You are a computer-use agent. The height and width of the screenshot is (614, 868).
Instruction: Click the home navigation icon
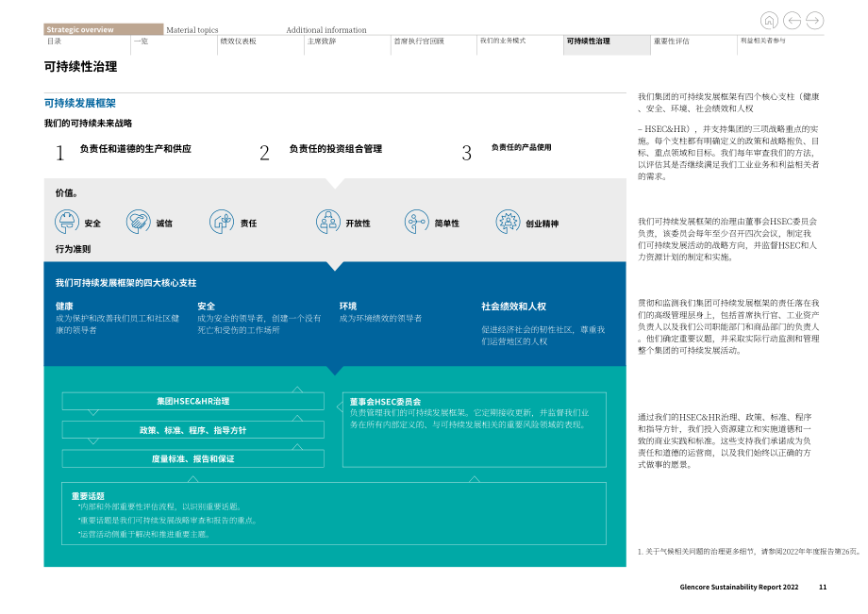coord(769,21)
